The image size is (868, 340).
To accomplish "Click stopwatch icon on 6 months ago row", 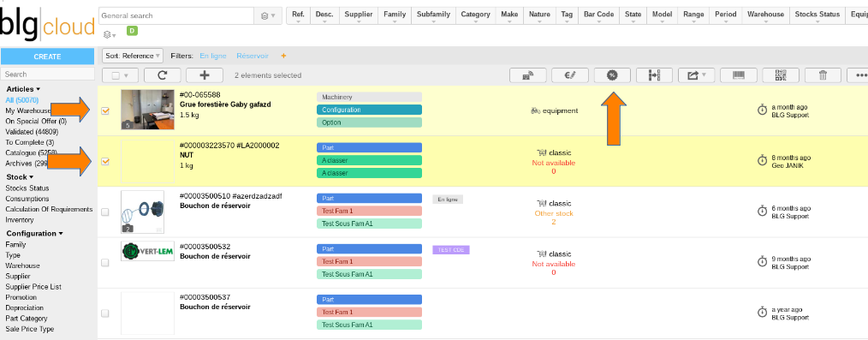I will [x=762, y=211].
